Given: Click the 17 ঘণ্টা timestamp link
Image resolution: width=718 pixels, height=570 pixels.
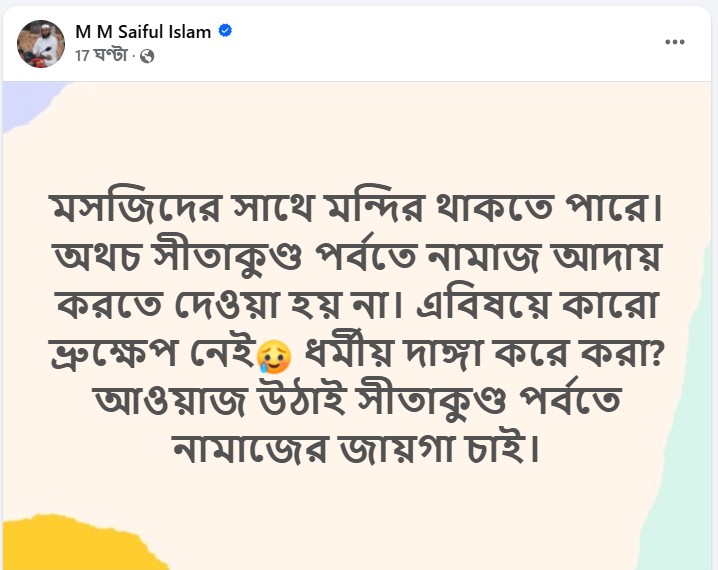Looking at the screenshot, I should click(x=105, y=56).
